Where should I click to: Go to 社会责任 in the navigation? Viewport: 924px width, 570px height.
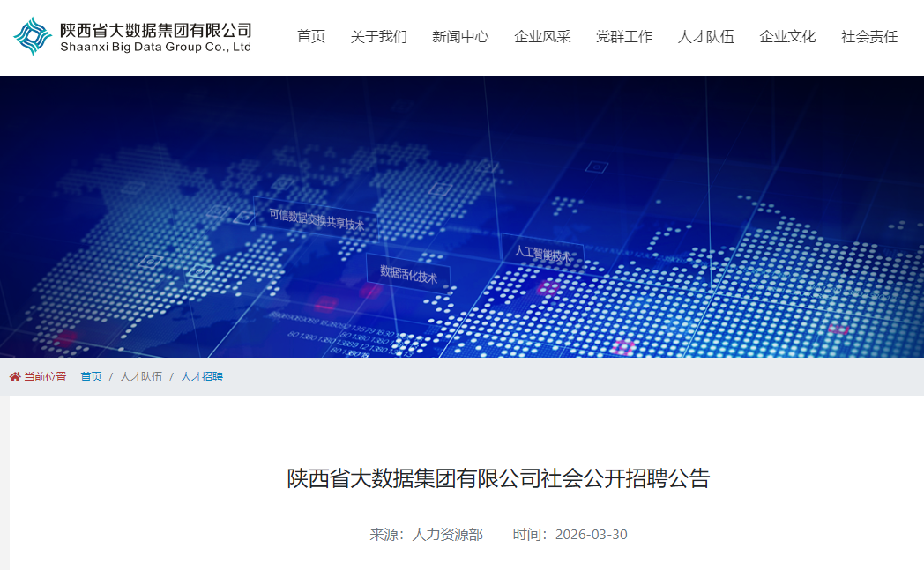tap(870, 36)
